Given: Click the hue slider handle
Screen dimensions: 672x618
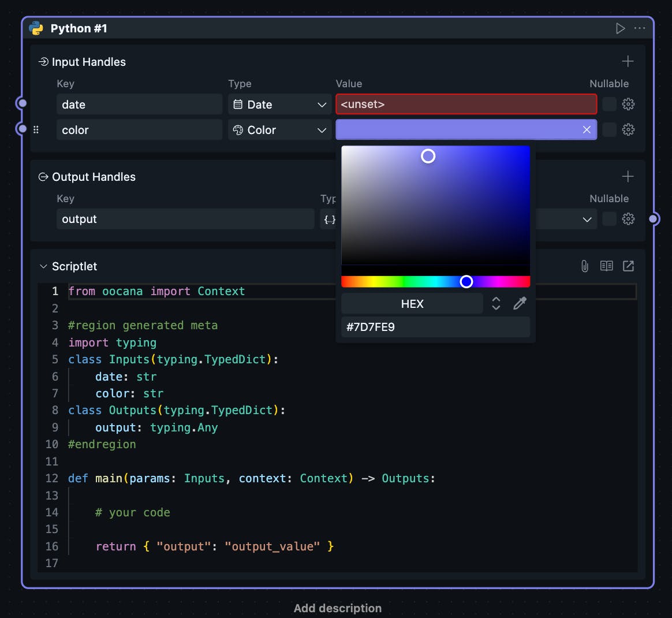Looking at the screenshot, I should click(x=466, y=281).
